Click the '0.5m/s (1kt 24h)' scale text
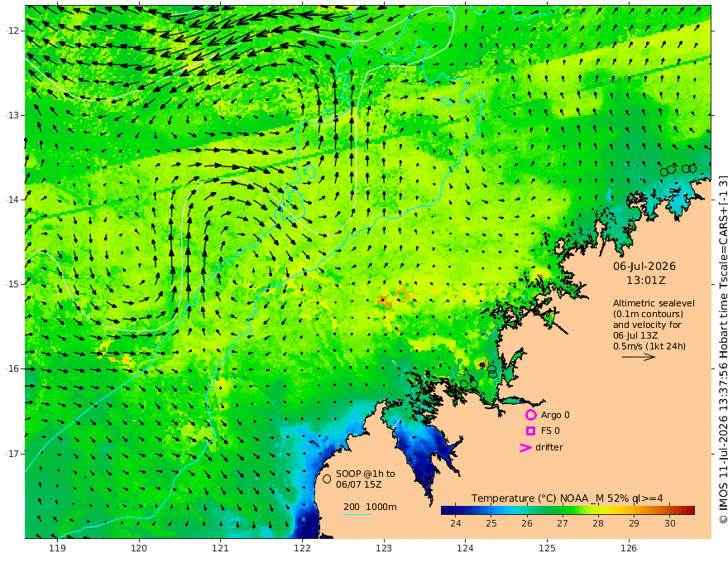728x563 pixels. pyautogui.click(x=649, y=346)
